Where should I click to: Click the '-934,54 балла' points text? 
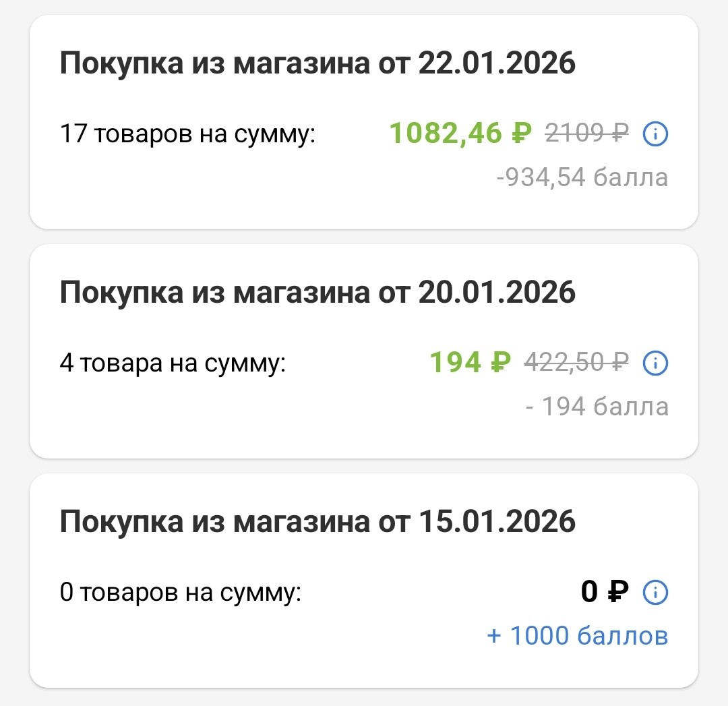click(582, 177)
